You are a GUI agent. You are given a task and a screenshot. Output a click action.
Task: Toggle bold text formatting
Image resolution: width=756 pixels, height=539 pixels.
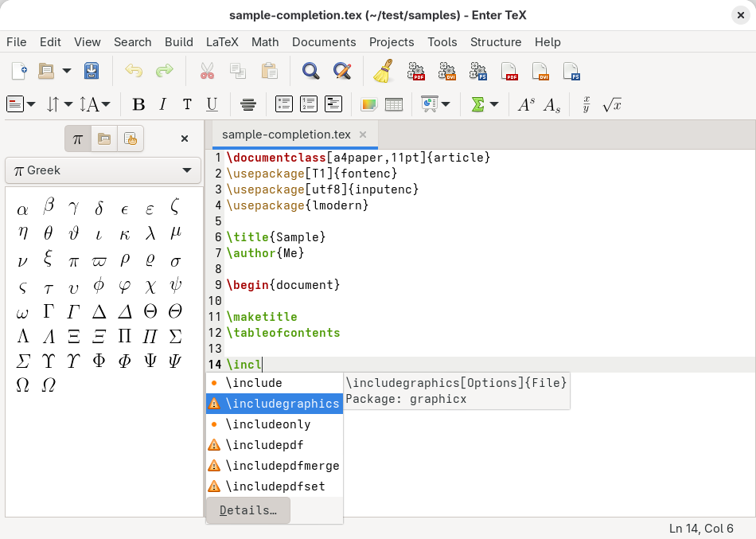[138, 104]
